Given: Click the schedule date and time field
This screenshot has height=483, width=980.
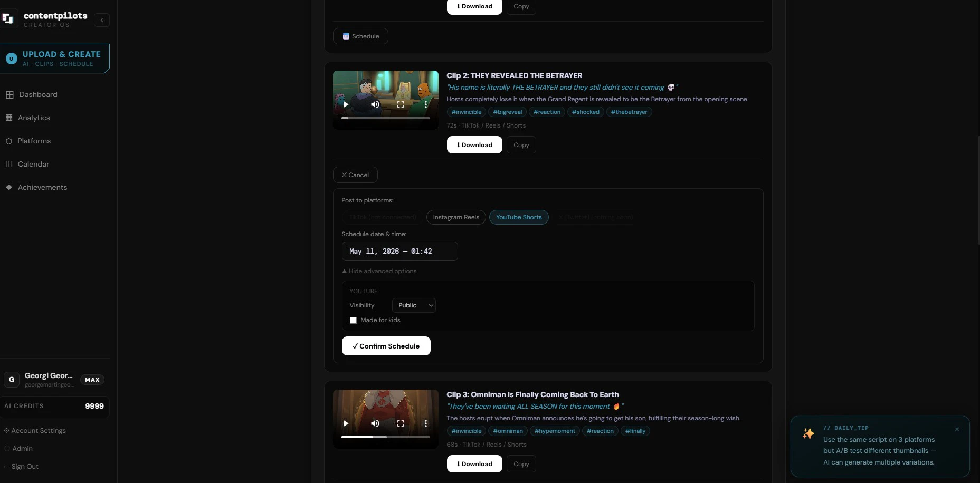Looking at the screenshot, I should pyautogui.click(x=399, y=252).
